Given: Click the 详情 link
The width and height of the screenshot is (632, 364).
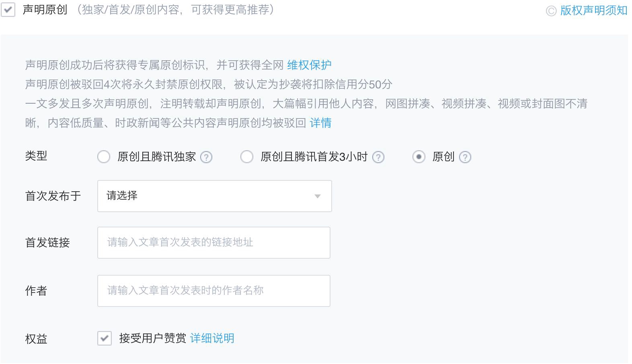Looking at the screenshot, I should tap(320, 123).
